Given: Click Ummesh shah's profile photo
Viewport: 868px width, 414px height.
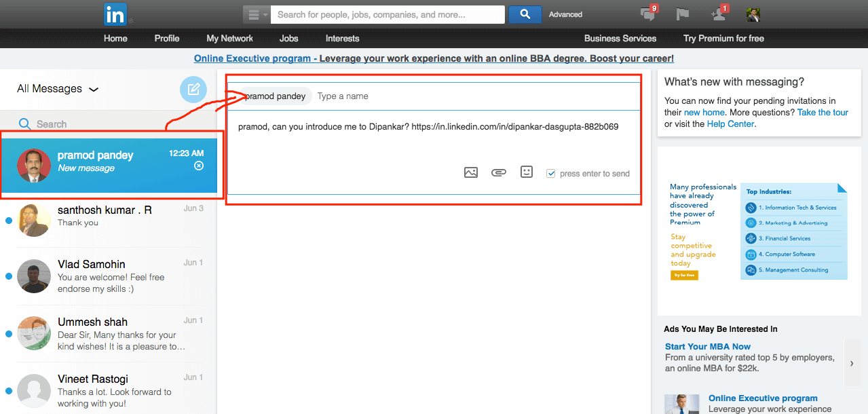Looking at the screenshot, I should click(x=34, y=333).
